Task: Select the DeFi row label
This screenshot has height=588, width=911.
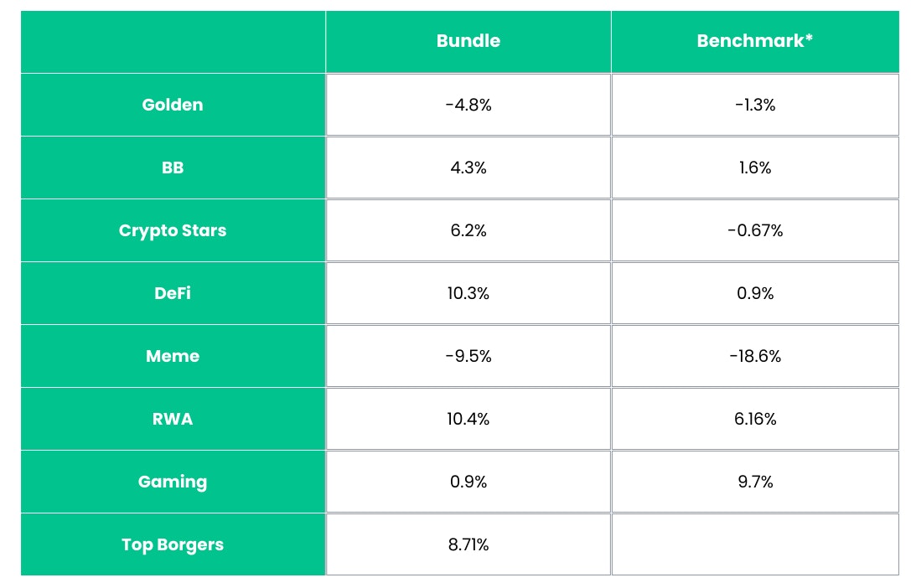Action: [173, 293]
